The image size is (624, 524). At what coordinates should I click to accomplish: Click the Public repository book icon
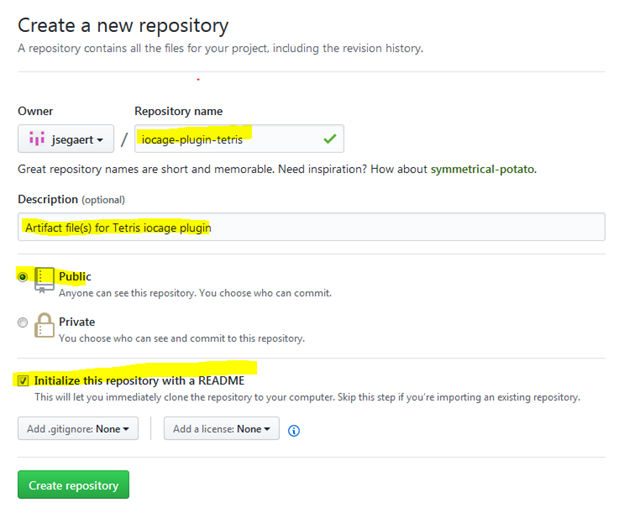coord(44,280)
